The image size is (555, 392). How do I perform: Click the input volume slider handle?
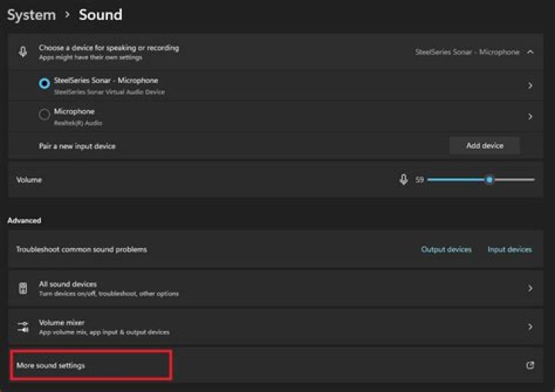point(489,179)
